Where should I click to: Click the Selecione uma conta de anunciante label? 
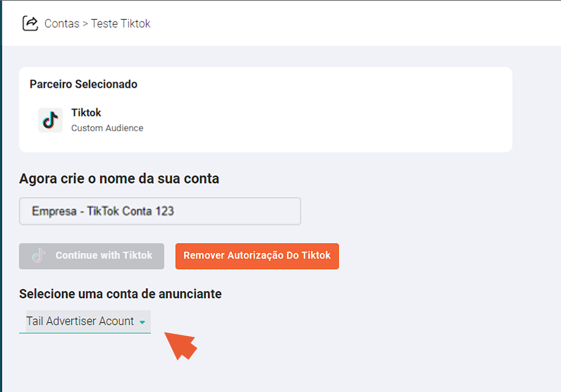coord(120,294)
